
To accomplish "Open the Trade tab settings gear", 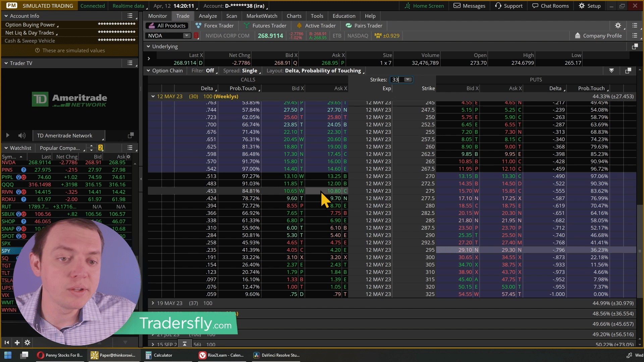I will (618, 25).
